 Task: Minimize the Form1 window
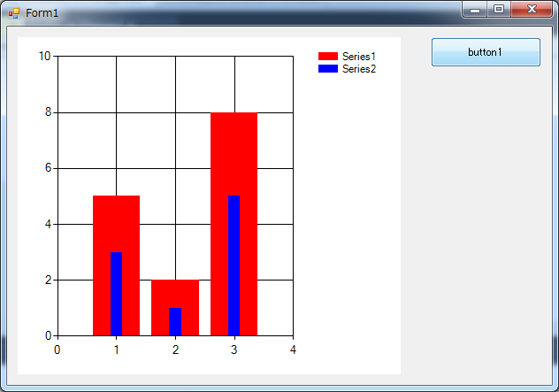pyautogui.click(x=475, y=9)
